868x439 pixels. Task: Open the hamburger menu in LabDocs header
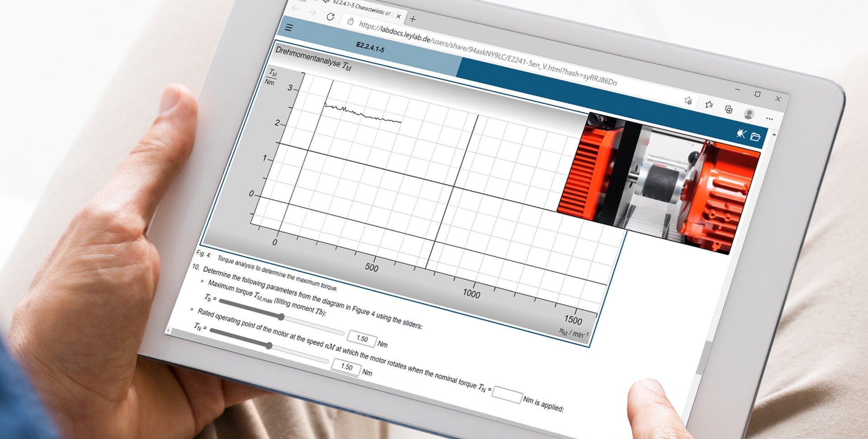click(x=289, y=28)
